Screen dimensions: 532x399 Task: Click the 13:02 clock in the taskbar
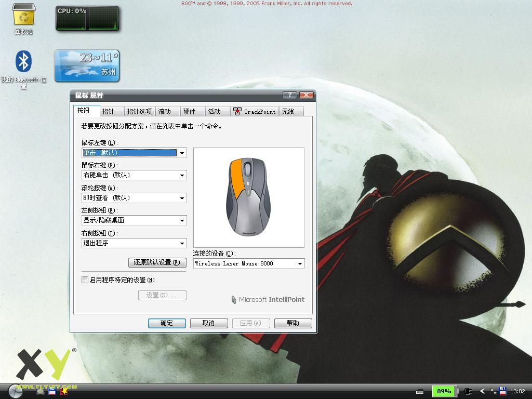click(x=518, y=391)
